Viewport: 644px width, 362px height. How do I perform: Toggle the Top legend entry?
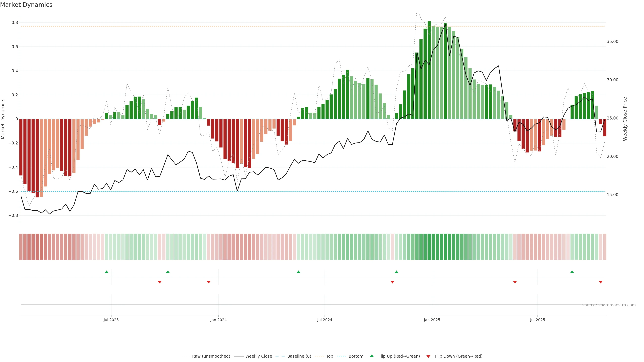(x=330, y=356)
